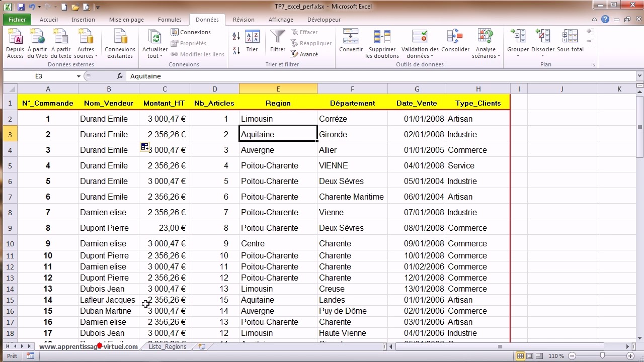Open the Plan group dialog launcher
Screen dimensions: 644x362
pyautogui.click(x=594, y=65)
